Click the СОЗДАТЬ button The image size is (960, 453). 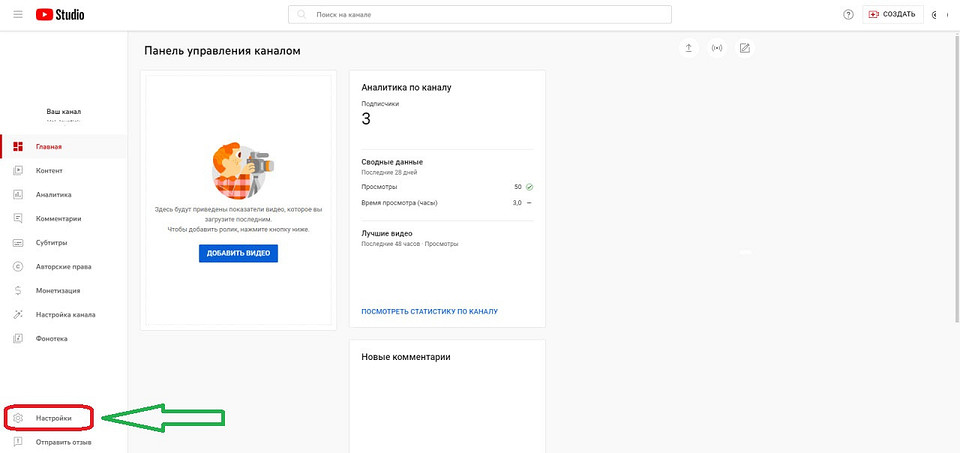[x=892, y=15]
